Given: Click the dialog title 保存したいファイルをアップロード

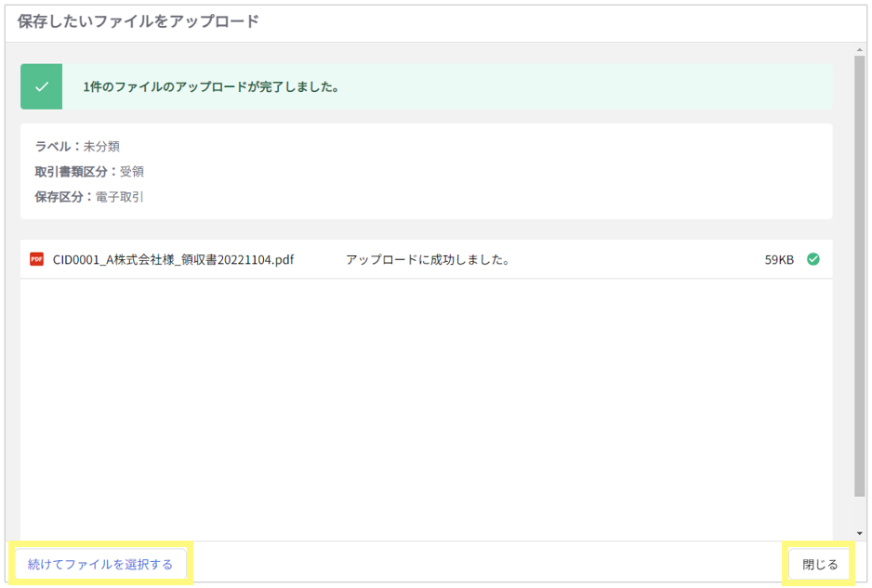Looking at the screenshot, I should click(139, 21).
